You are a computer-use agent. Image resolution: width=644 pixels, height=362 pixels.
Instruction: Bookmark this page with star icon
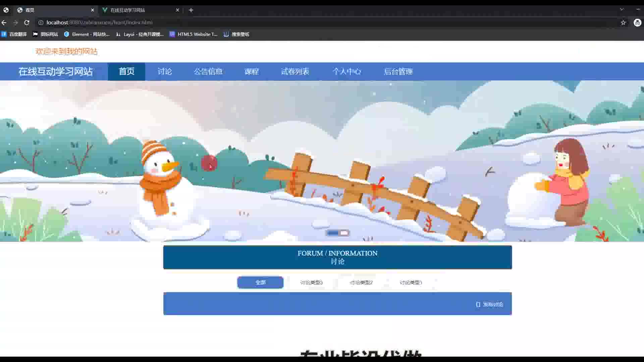(x=623, y=22)
